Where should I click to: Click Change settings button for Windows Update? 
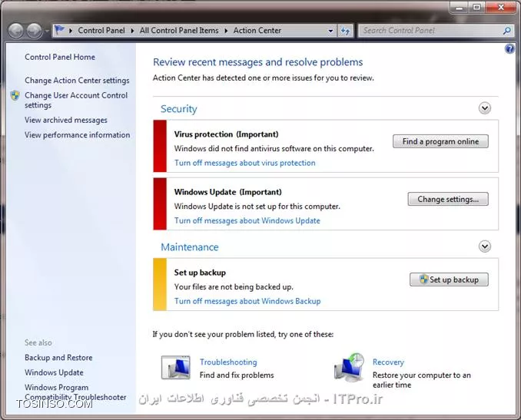448,199
